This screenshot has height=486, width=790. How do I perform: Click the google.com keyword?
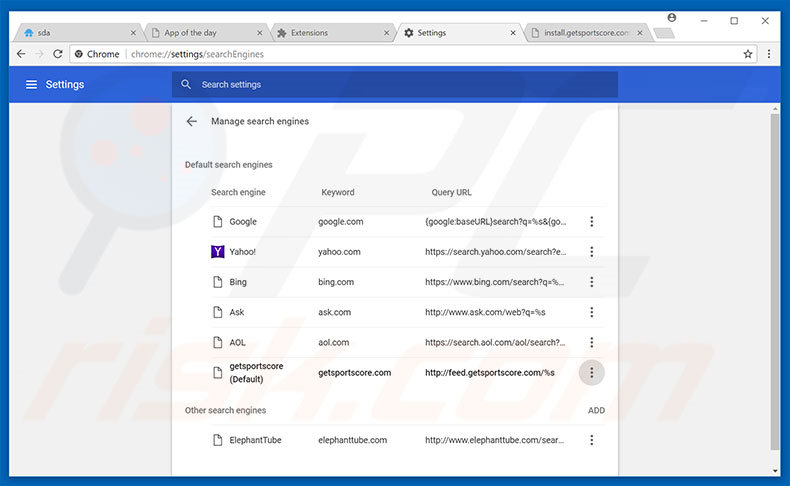(341, 222)
